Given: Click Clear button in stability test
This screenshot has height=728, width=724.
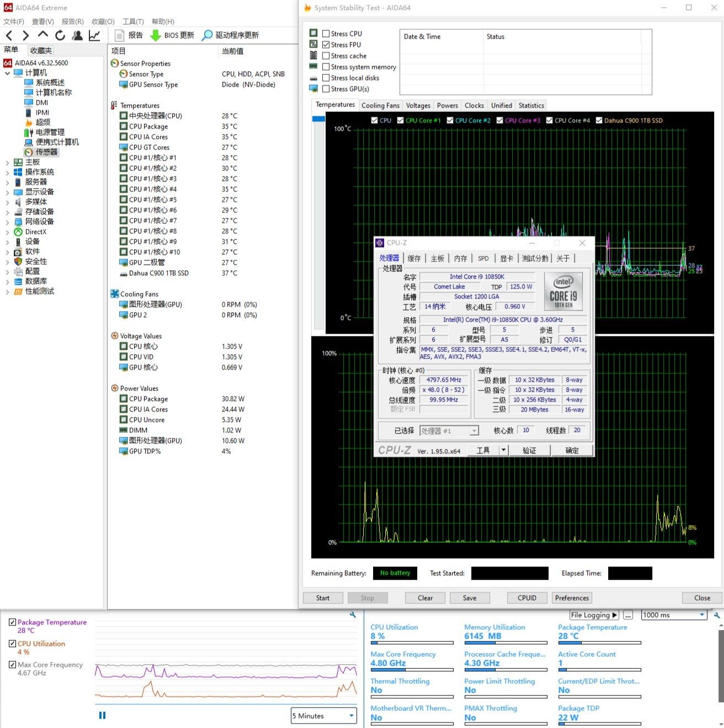Looking at the screenshot, I should [x=425, y=598].
